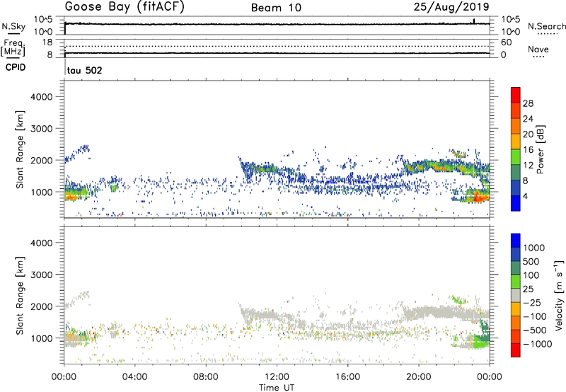The image size is (566, 392).
Task: Click the "Velocity [m s⁻¹]" colorbar title
Action: [559, 295]
